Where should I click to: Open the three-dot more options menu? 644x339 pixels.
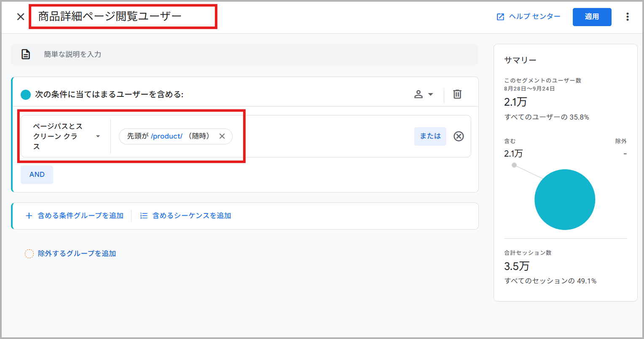(x=628, y=17)
